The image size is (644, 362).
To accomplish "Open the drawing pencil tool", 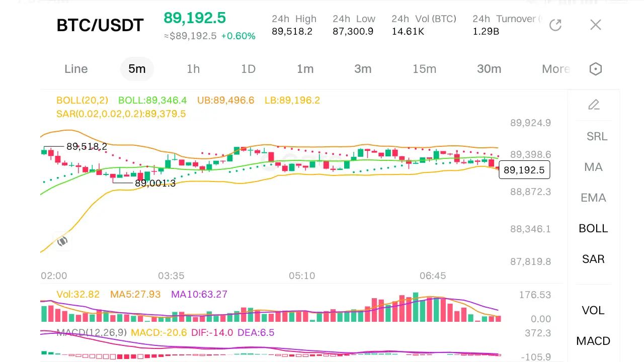I will [594, 105].
